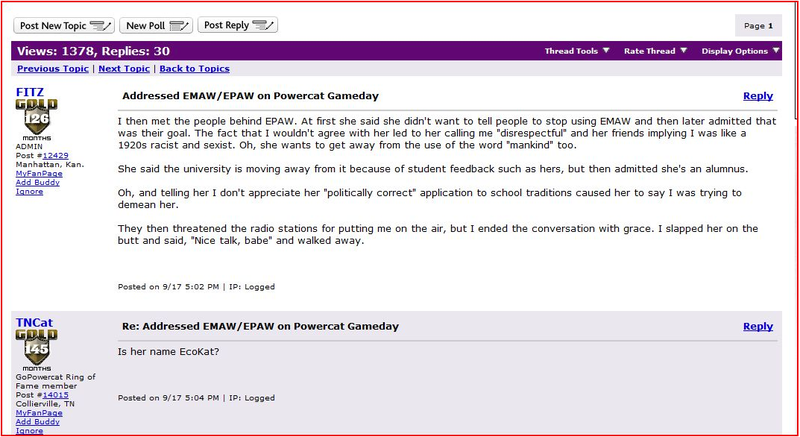800x437 pixels.
Task: Go to the Previous Topic
Action: pyautogui.click(x=53, y=69)
